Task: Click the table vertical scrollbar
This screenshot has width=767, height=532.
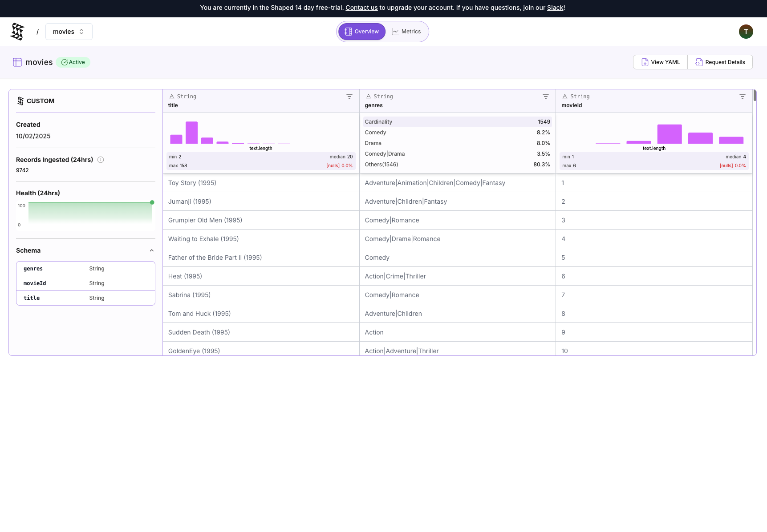Action: (755, 96)
